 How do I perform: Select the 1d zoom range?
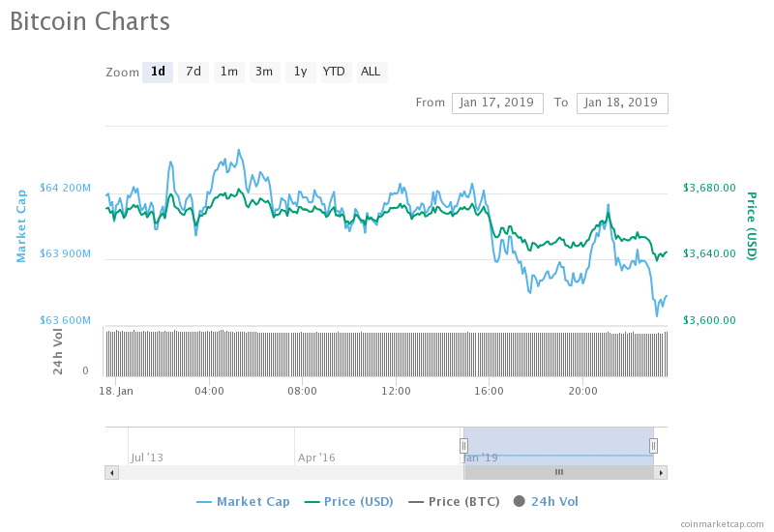coord(158,72)
